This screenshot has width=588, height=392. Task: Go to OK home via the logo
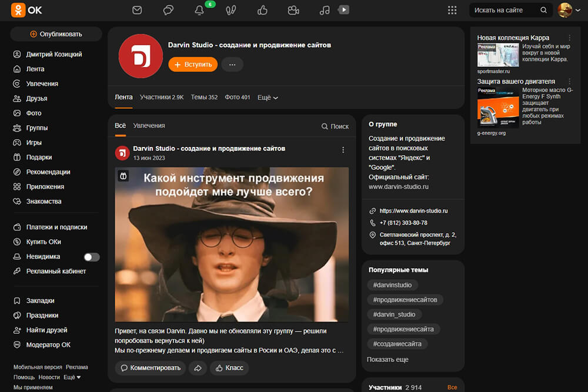(26, 10)
